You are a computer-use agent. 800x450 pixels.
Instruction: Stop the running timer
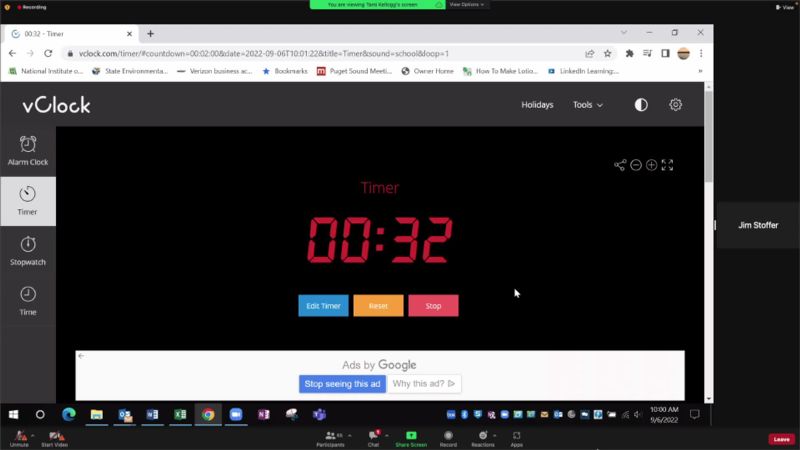pyautogui.click(x=433, y=306)
